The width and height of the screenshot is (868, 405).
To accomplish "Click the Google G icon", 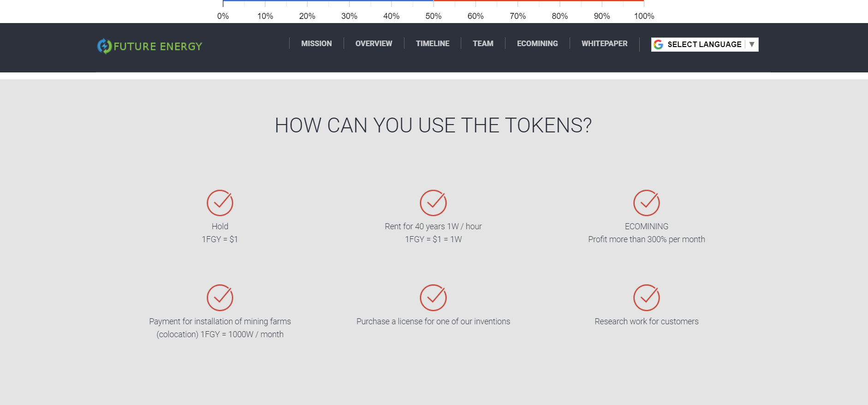I will [x=659, y=44].
